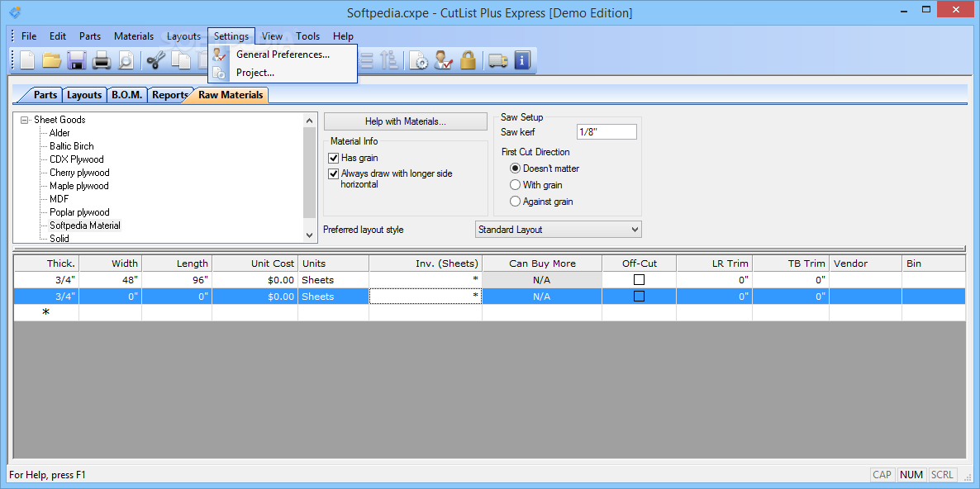The width and height of the screenshot is (980, 489).
Task: Toggle Always draw with longer side horizontal
Action: [333, 173]
